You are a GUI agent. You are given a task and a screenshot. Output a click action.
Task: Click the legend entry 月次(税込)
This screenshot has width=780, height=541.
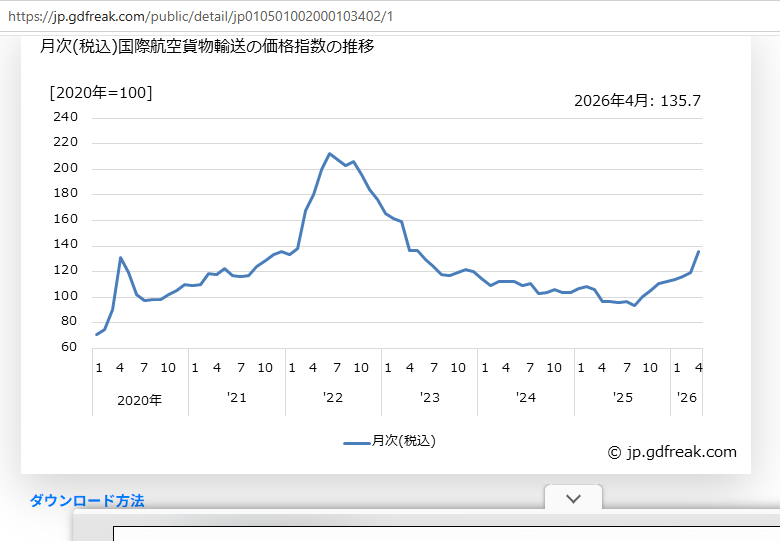[403, 441]
